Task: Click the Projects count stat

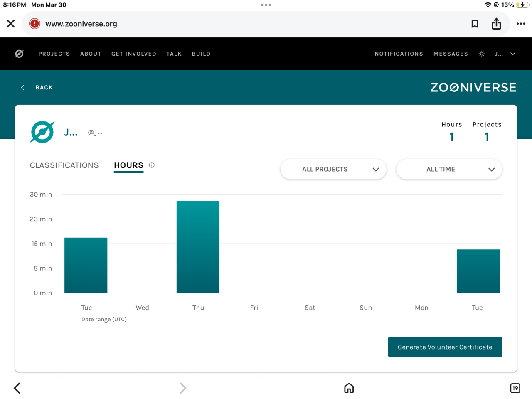Action: click(487, 131)
